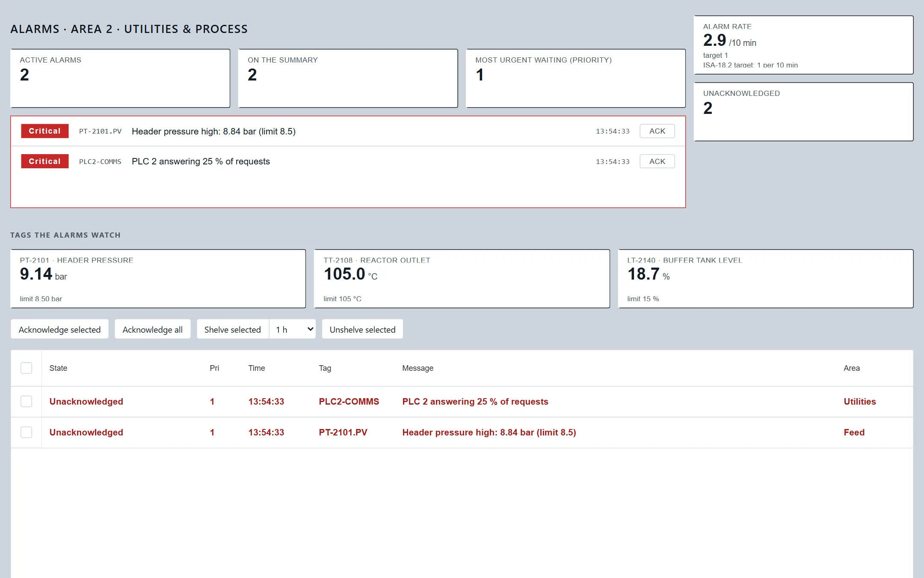924x578 pixels.
Task: Click the Tag column header
Action: coord(325,368)
